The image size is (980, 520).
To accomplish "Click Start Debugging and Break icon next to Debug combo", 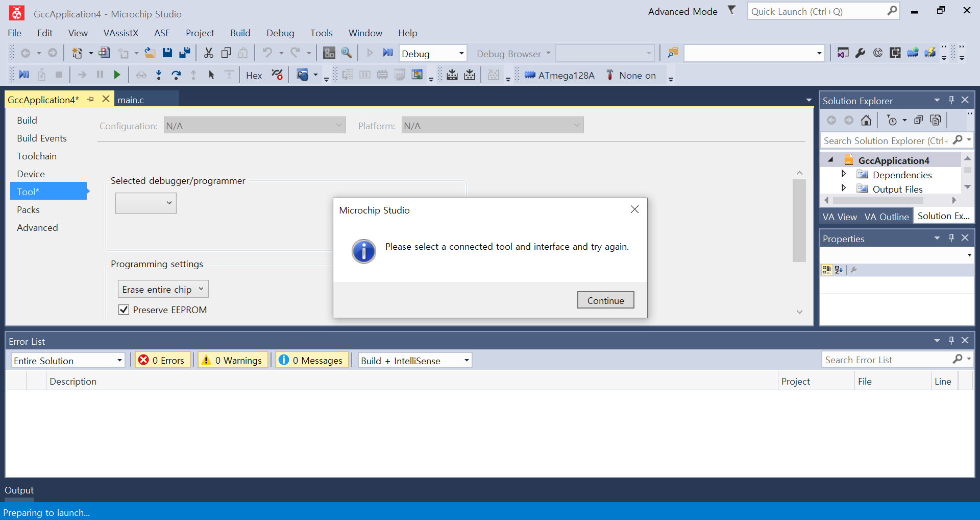I will click(388, 53).
